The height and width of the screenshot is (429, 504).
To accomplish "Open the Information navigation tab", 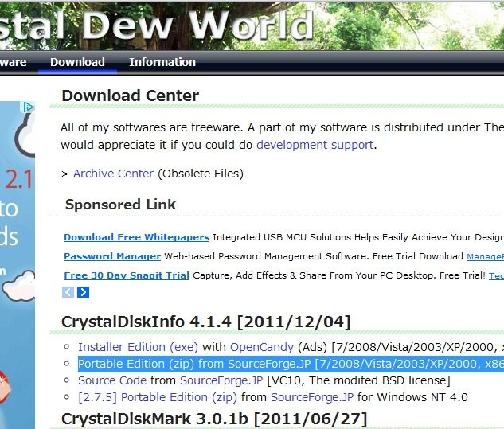I will tap(162, 62).
